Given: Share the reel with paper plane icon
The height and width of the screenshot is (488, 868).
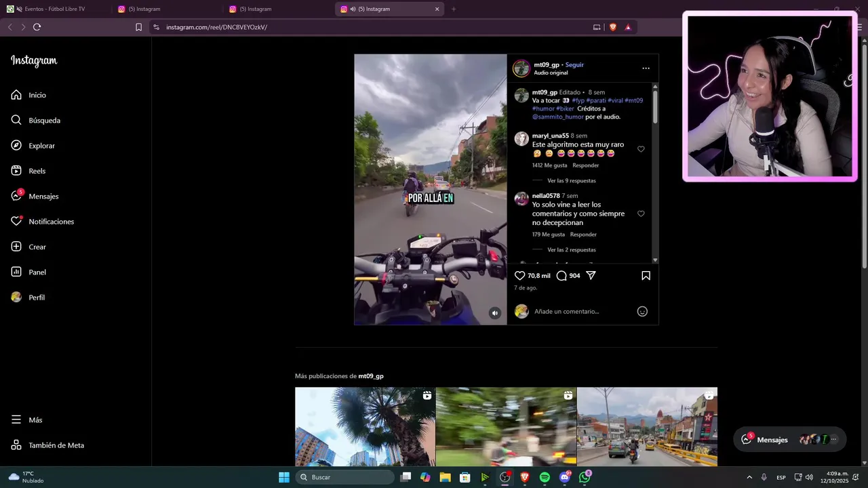Looking at the screenshot, I should click(591, 276).
